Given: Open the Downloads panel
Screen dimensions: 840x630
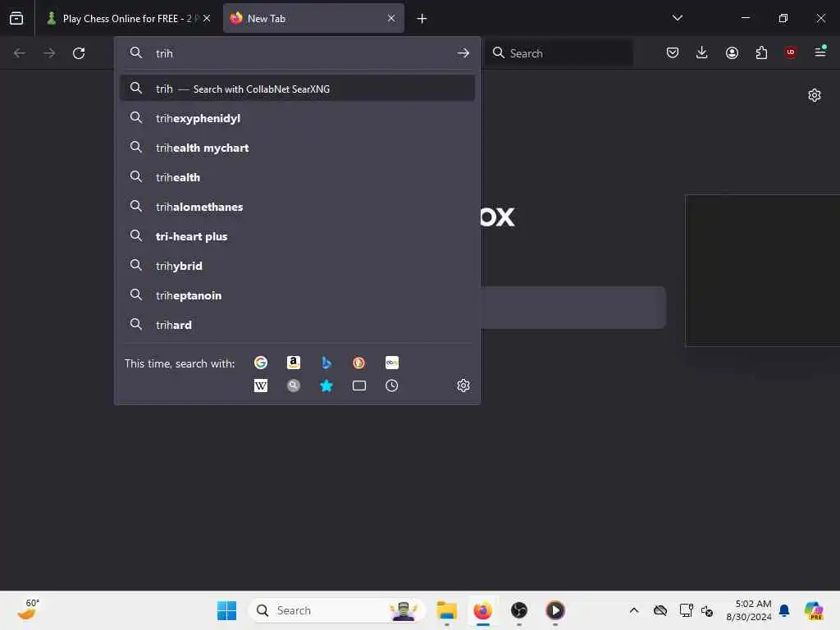Looking at the screenshot, I should tap(702, 52).
